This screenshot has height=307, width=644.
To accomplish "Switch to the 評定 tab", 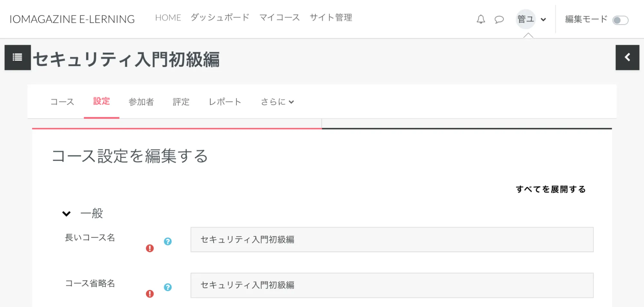I will click(181, 102).
